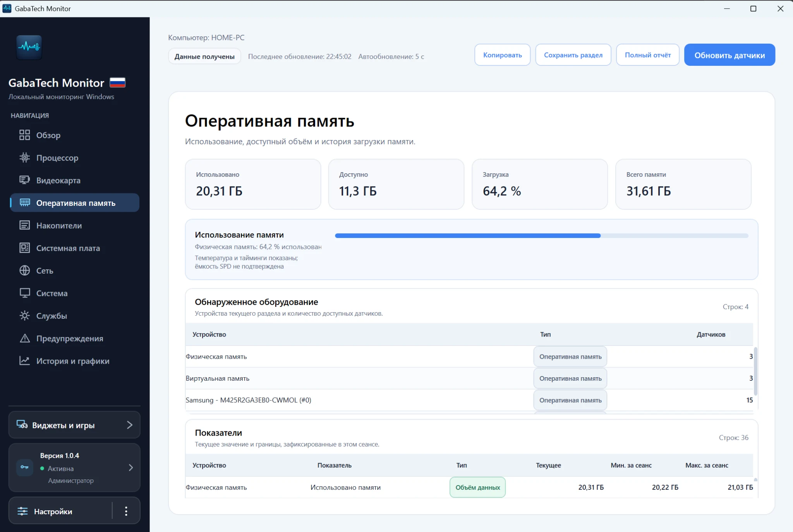Open the Полный отчёт report
Image resolution: width=793 pixels, height=532 pixels.
[647, 55]
